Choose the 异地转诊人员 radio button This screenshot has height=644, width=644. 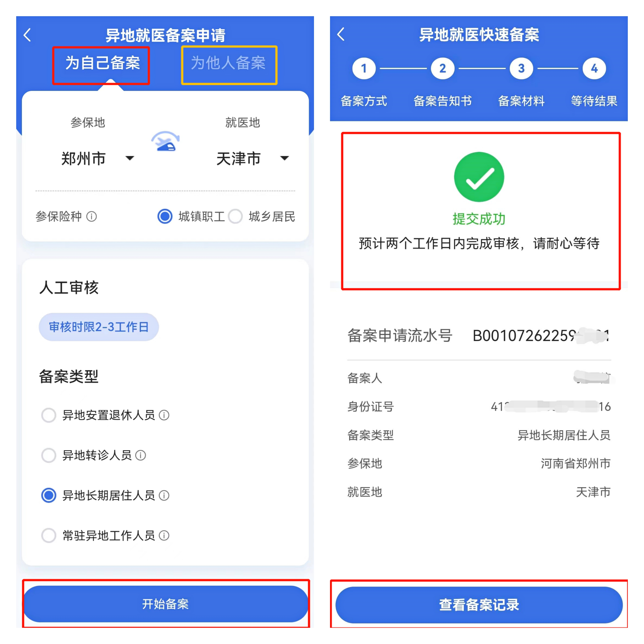49,455
